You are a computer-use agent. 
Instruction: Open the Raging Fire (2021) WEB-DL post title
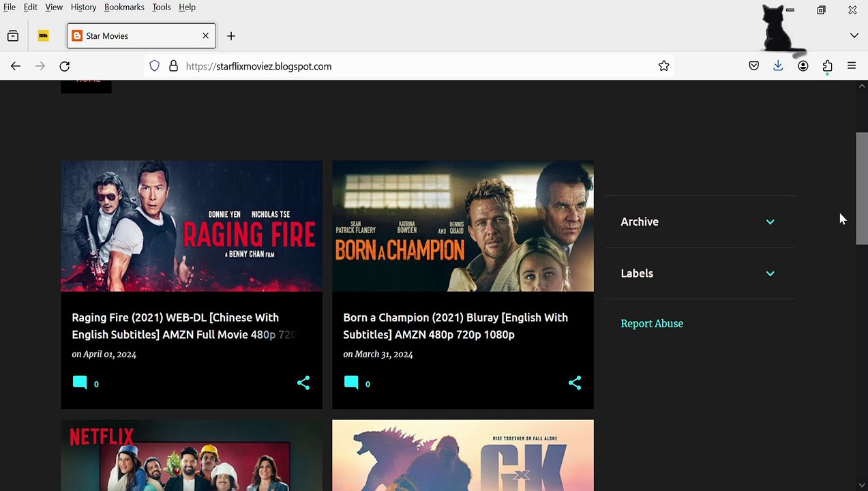(x=184, y=326)
